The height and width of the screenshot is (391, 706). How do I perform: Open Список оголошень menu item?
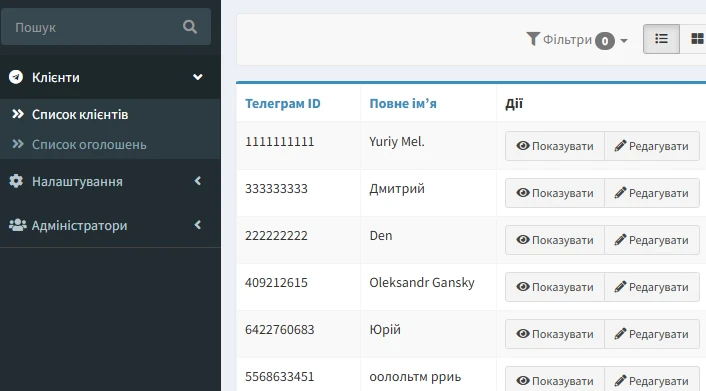click(x=110, y=144)
